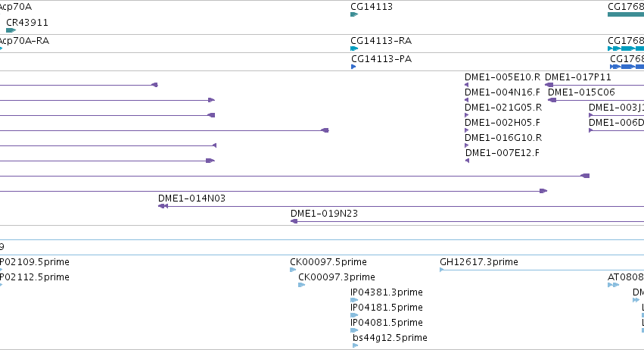Click the CR43911 gene label
The height and width of the screenshot is (350, 644).
[27, 23]
